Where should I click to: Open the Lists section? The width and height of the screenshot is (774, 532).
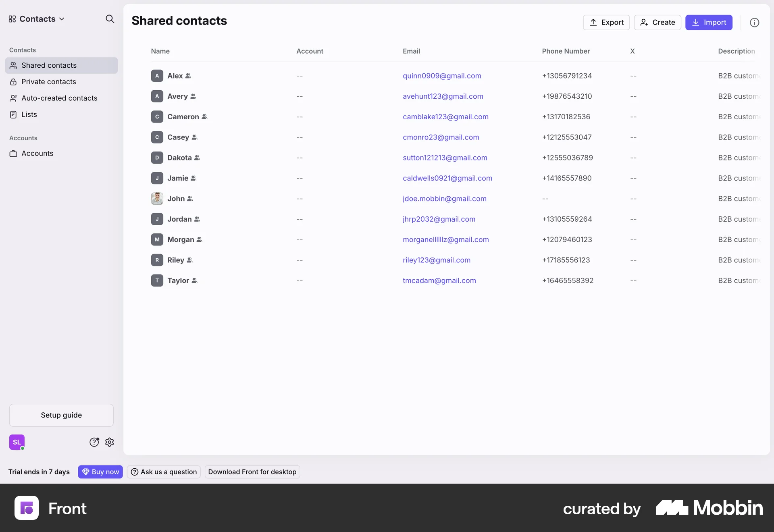click(x=29, y=114)
